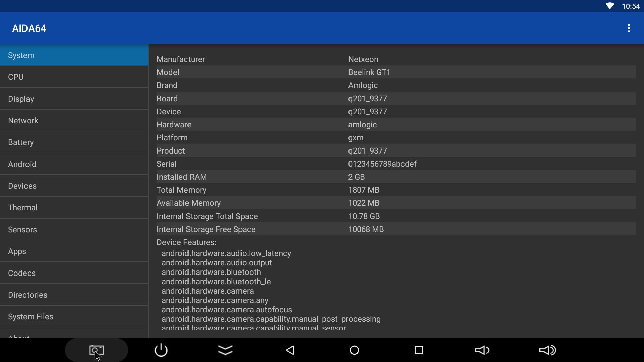Select the Hardware value amlogic
Image resolution: width=644 pixels, height=362 pixels.
[362, 125]
